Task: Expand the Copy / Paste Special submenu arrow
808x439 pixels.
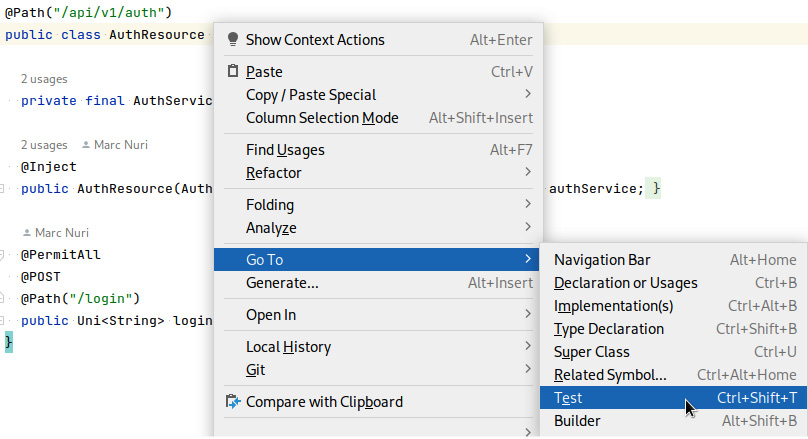Action: tap(528, 94)
